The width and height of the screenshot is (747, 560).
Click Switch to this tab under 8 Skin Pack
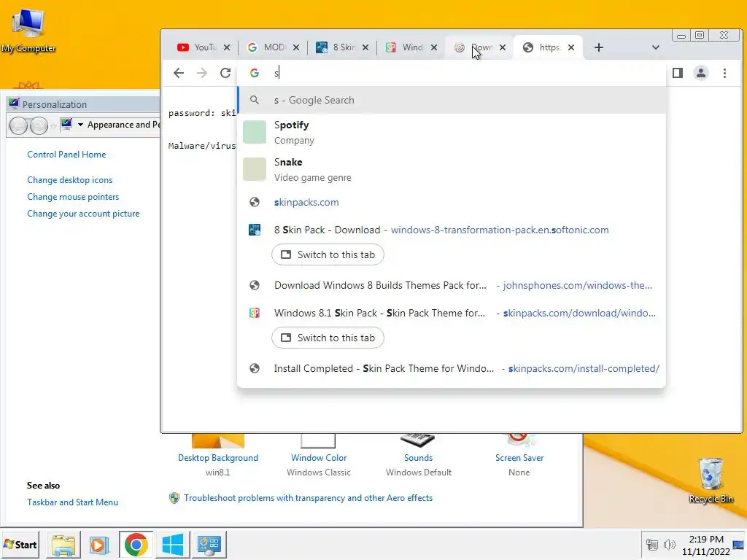point(328,254)
